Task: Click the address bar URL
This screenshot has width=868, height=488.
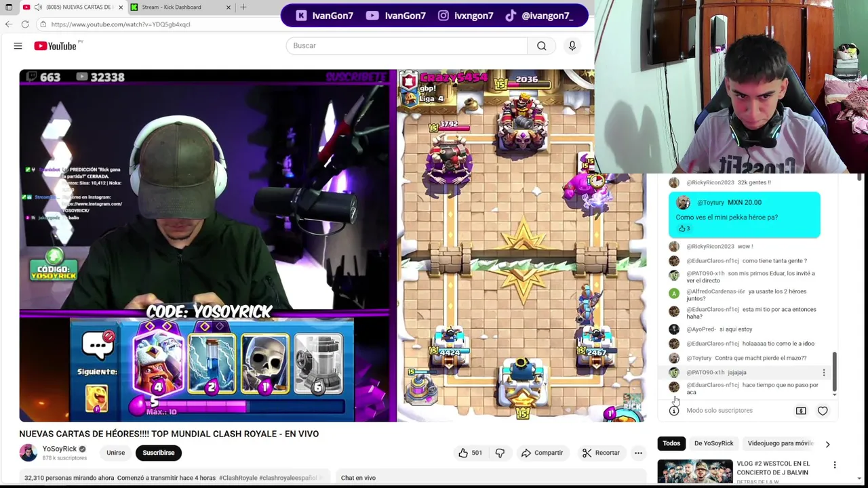Action: coord(121,24)
